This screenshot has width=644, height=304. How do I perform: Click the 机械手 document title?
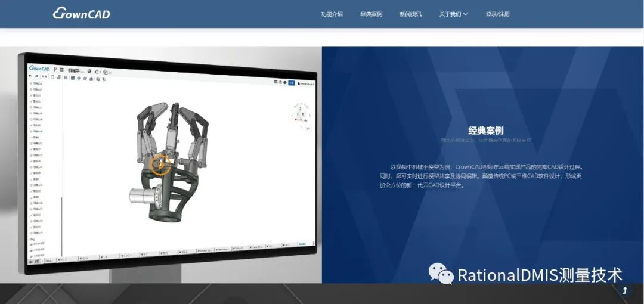coord(74,71)
